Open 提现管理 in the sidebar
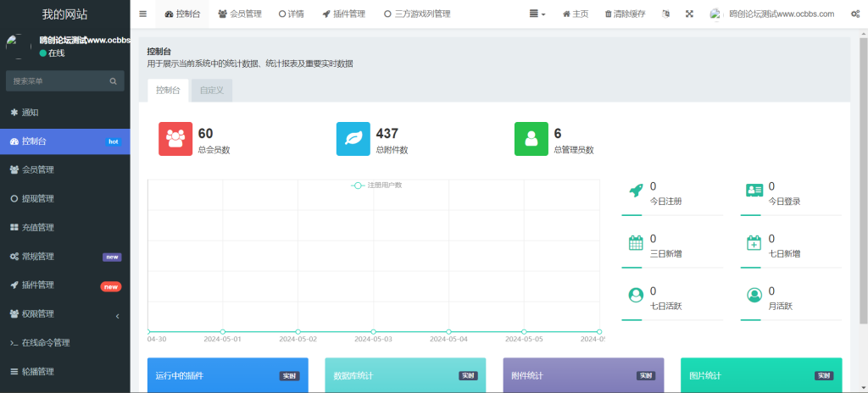Screen dimensions: 868x393 click(x=64, y=199)
